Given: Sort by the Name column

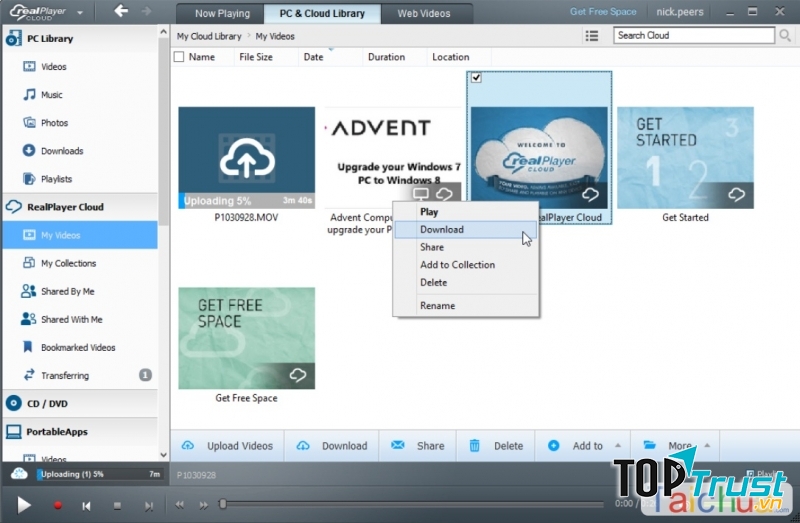Looking at the screenshot, I should (x=202, y=57).
